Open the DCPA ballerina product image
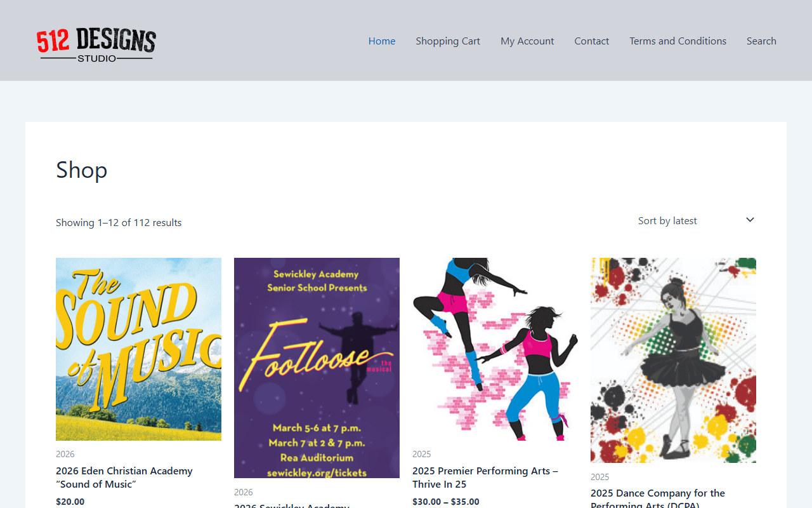812x508 pixels. [x=673, y=360]
